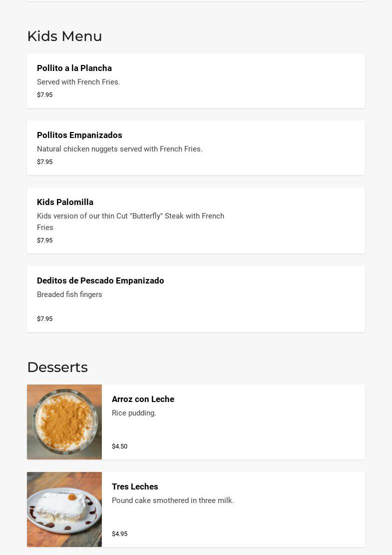Image resolution: width=392 pixels, height=555 pixels.
Task: Open the Arroz con Leche title
Action: (x=143, y=399)
